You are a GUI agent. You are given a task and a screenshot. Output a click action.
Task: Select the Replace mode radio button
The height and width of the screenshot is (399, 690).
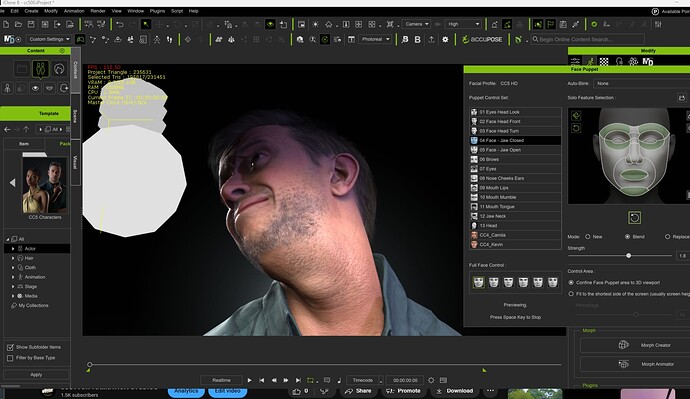coord(668,237)
